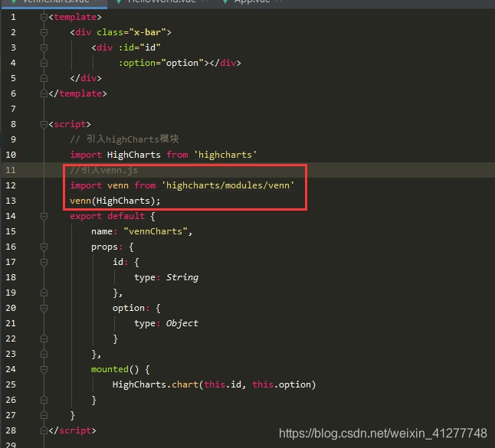This screenshot has height=448, width=495.
Task: Place cursor on class="x-bar" attribute
Action: 131,32
